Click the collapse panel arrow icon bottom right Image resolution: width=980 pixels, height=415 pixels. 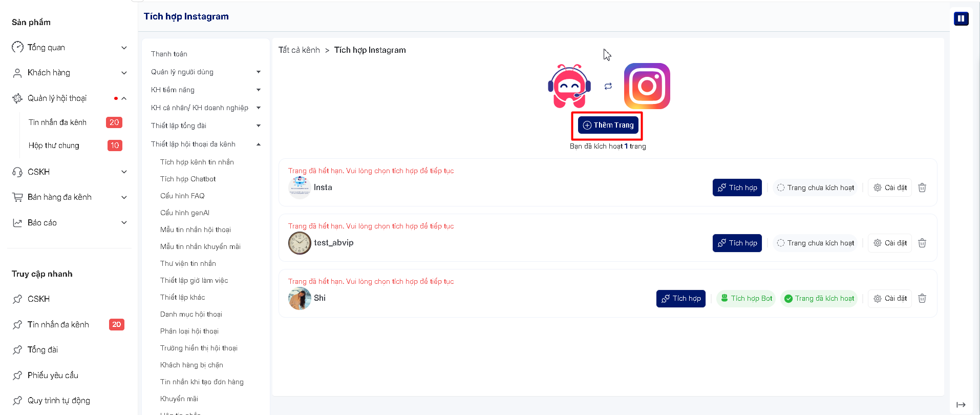[961, 405]
